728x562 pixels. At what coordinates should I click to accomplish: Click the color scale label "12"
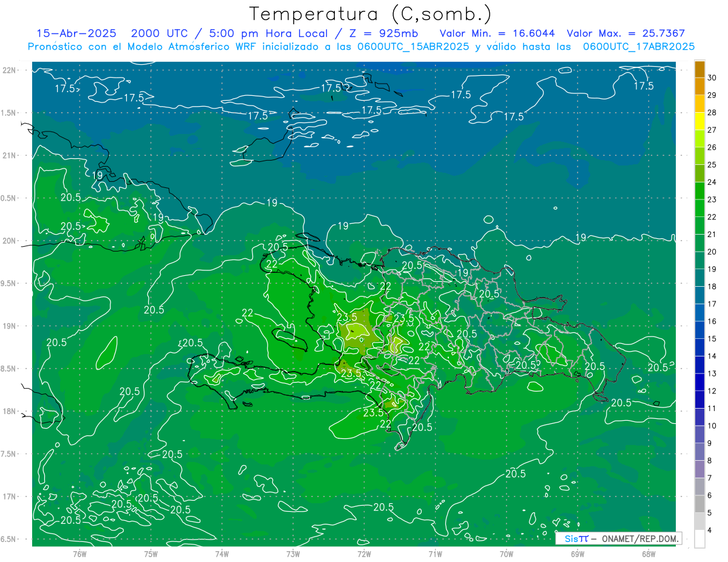tap(712, 390)
